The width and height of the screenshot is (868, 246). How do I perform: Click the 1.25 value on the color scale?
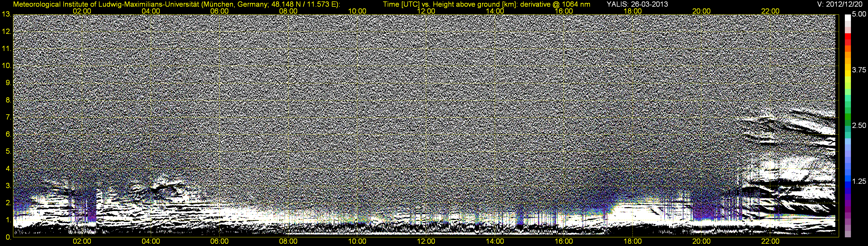pos(858,181)
